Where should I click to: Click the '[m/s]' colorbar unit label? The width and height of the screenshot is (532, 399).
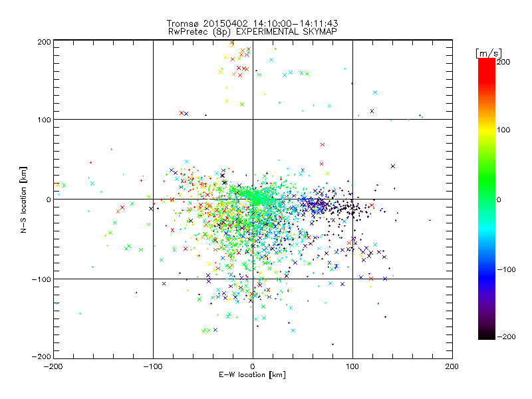point(489,53)
